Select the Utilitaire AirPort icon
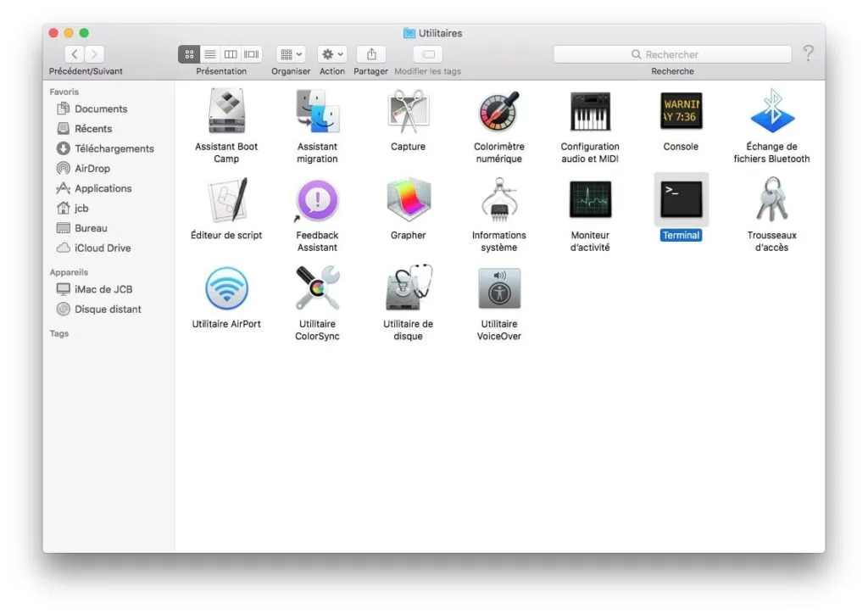Image resolution: width=868 pixels, height=614 pixels. coord(226,288)
